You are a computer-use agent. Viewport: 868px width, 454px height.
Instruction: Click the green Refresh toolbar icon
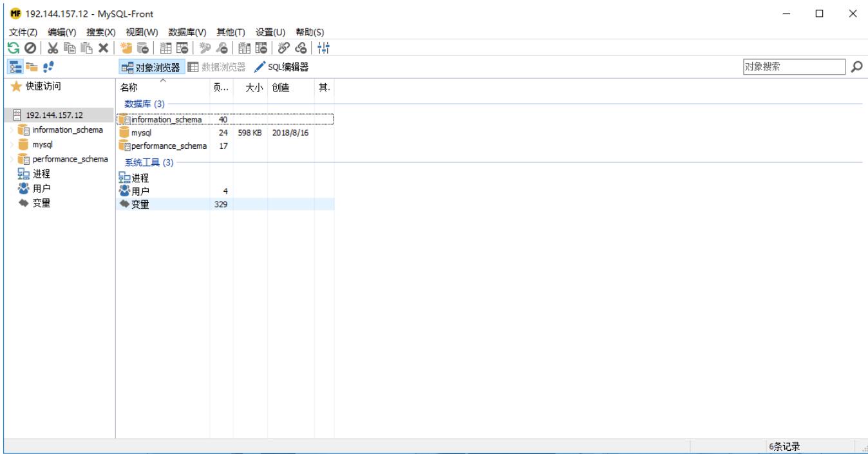tap(12, 48)
